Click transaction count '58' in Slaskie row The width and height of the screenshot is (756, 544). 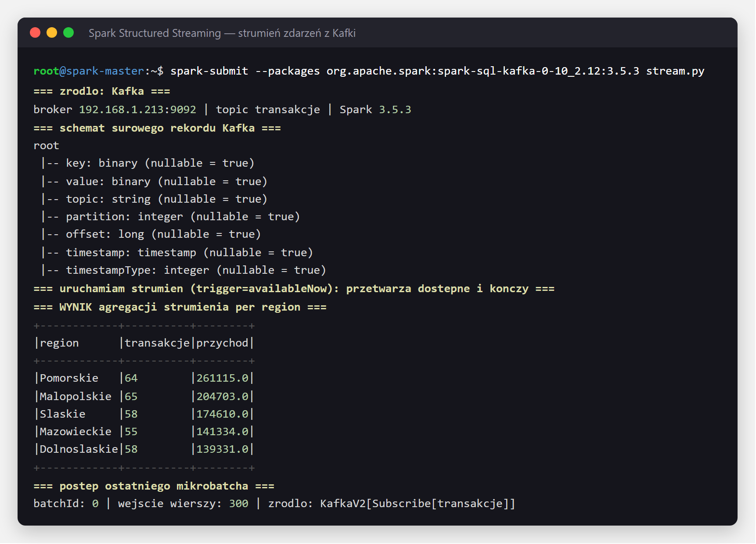(131, 414)
